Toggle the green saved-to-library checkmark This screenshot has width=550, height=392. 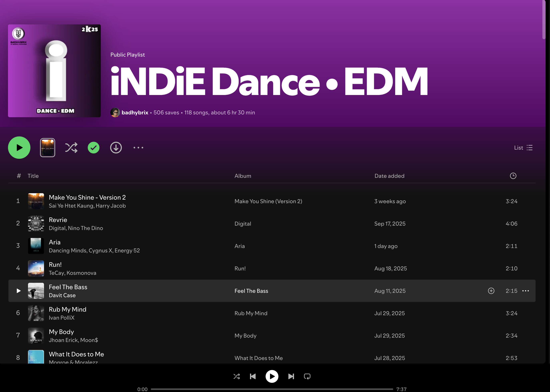tap(94, 147)
